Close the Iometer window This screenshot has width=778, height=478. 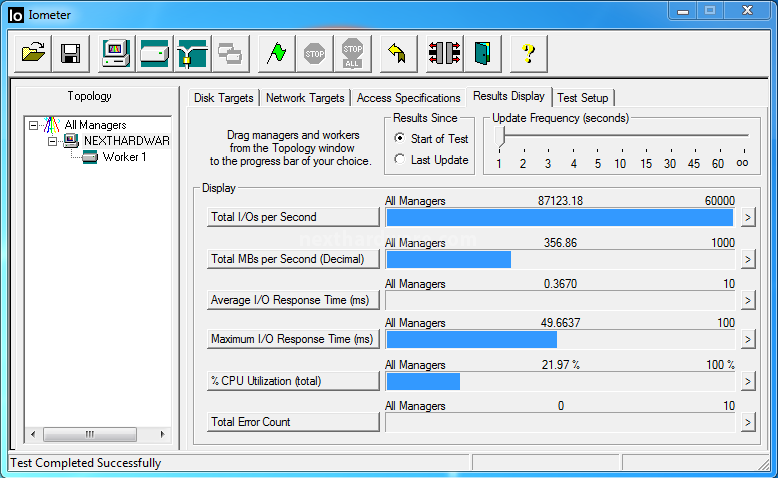(x=747, y=11)
